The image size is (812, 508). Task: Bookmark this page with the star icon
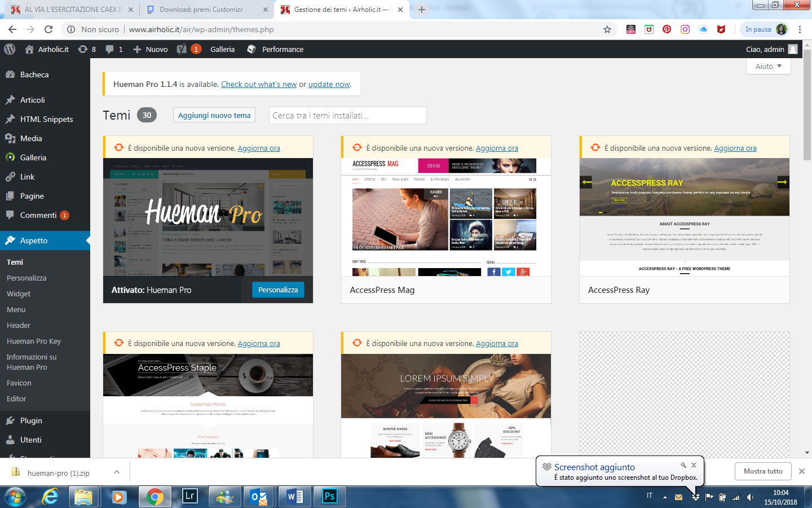[x=607, y=29]
